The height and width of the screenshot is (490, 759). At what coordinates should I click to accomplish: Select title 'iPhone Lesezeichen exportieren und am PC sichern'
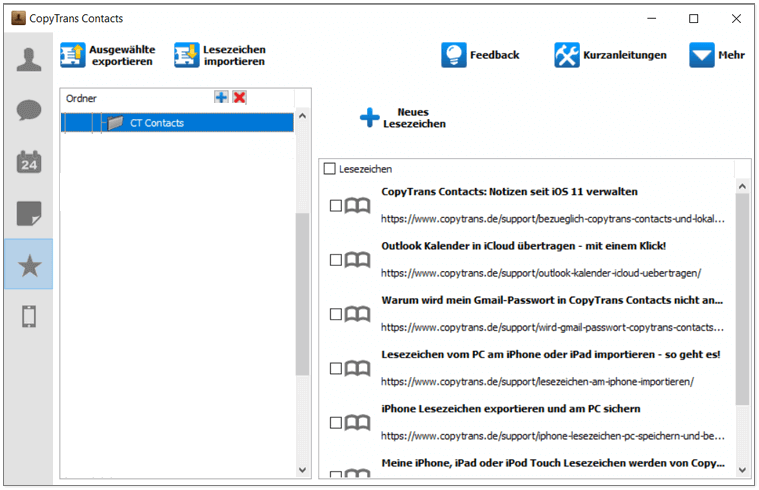[511, 408]
